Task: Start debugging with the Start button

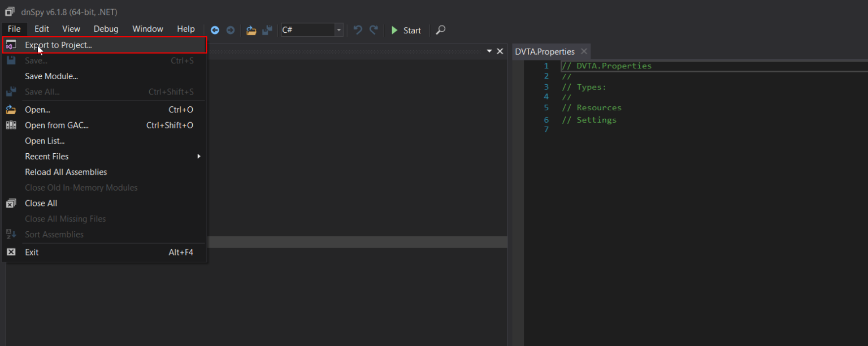Action: 406,31
